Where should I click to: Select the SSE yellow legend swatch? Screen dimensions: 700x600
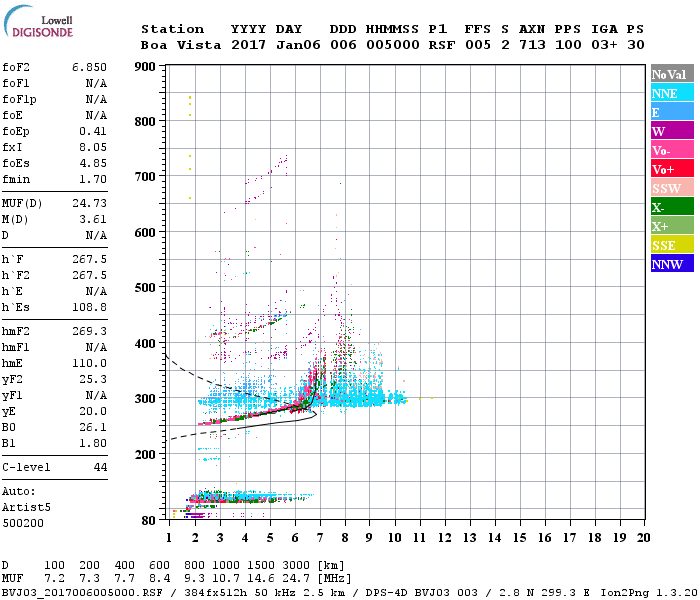672,245
